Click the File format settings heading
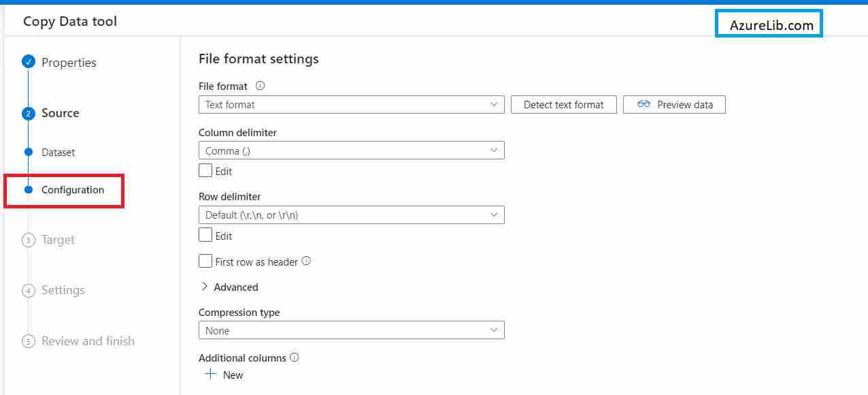Screen dimensions: 868x395 coord(258,59)
